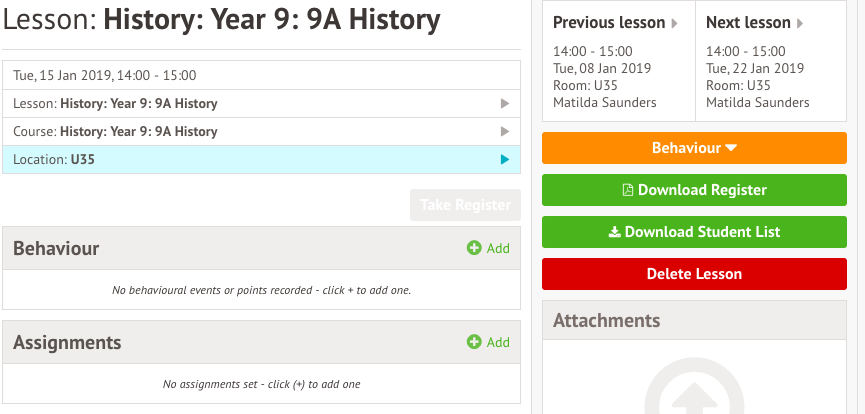Click Add link in Assignments header

click(x=497, y=342)
